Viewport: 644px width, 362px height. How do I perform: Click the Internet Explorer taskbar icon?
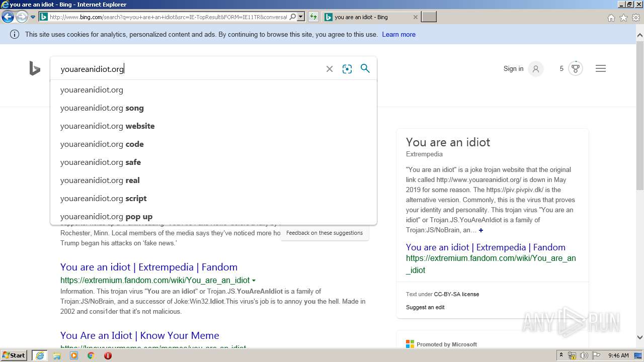point(40,355)
